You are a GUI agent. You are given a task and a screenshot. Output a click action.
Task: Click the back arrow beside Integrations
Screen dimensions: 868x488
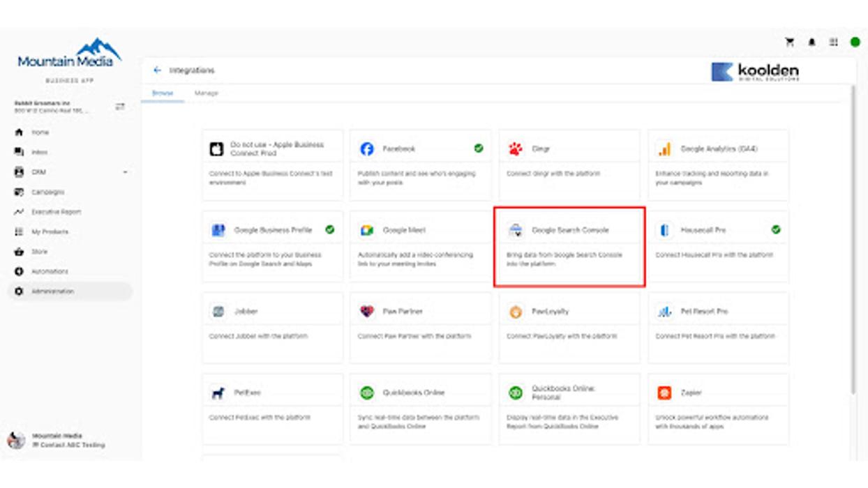pyautogui.click(x=157, y=70)
